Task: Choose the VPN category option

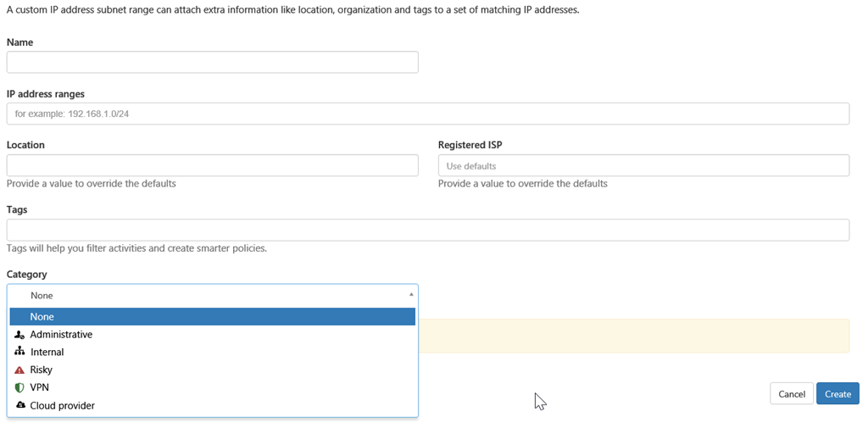Action: pyautogui.click(x=40, y=387)
